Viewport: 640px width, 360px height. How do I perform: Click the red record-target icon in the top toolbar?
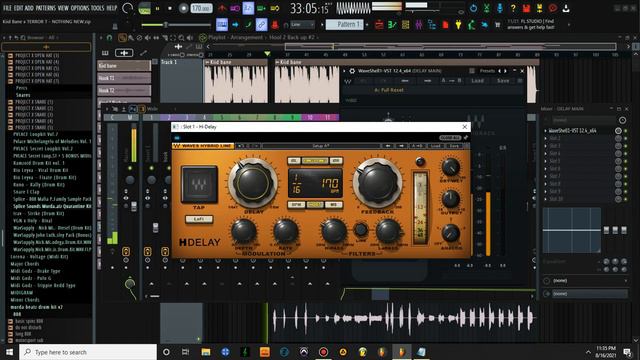tap(553, 8)
